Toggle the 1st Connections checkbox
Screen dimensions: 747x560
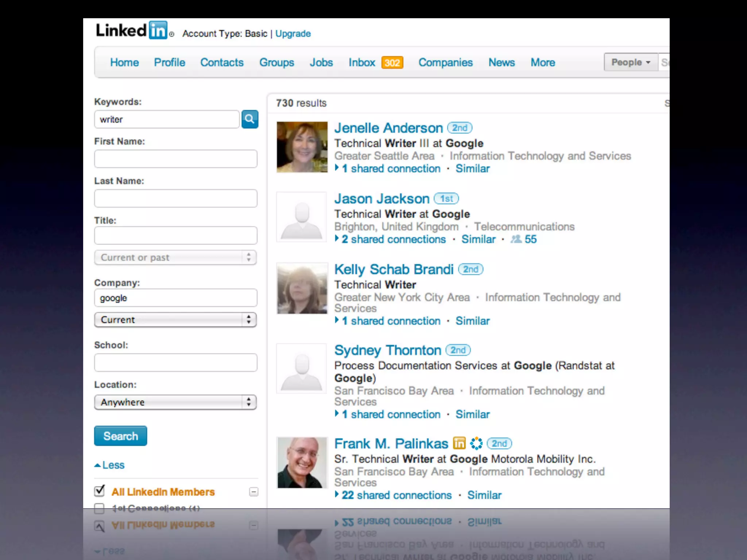coord(99,508)
